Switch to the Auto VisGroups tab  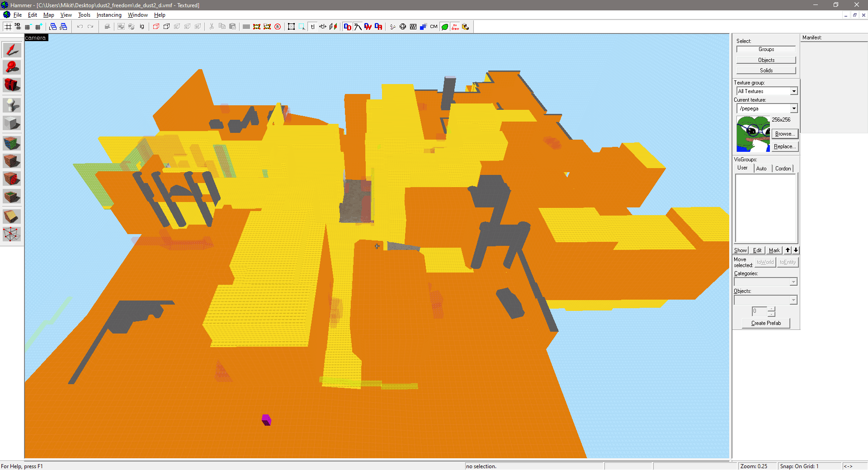(x=762, y=169)
